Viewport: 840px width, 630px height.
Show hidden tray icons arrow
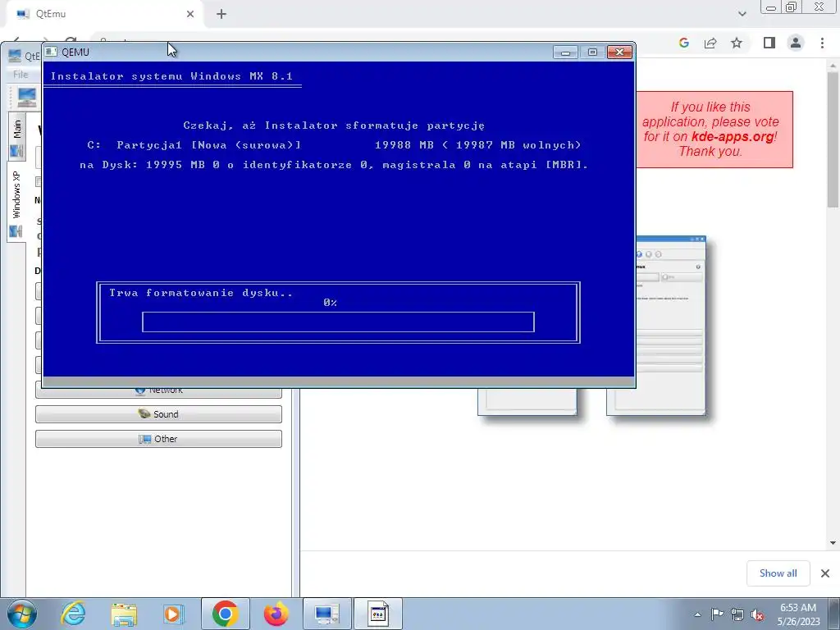(697, 614)
